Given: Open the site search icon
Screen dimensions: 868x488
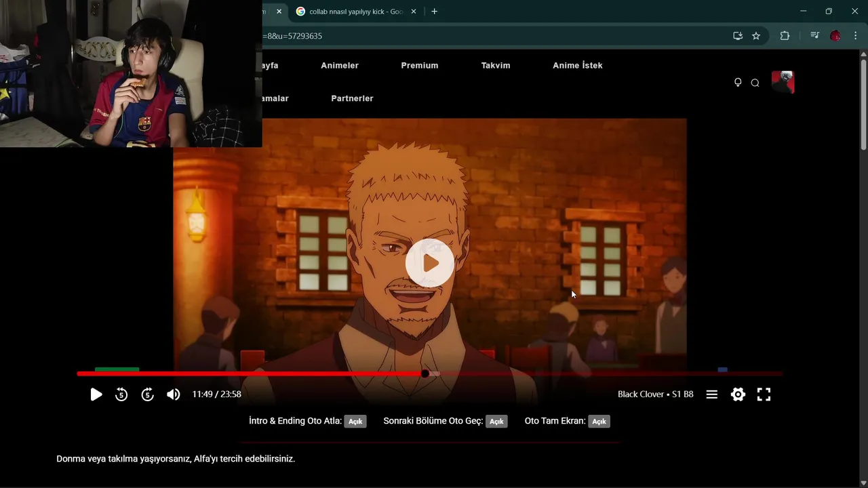Looking at the screenshot, I should coord(755,83).
